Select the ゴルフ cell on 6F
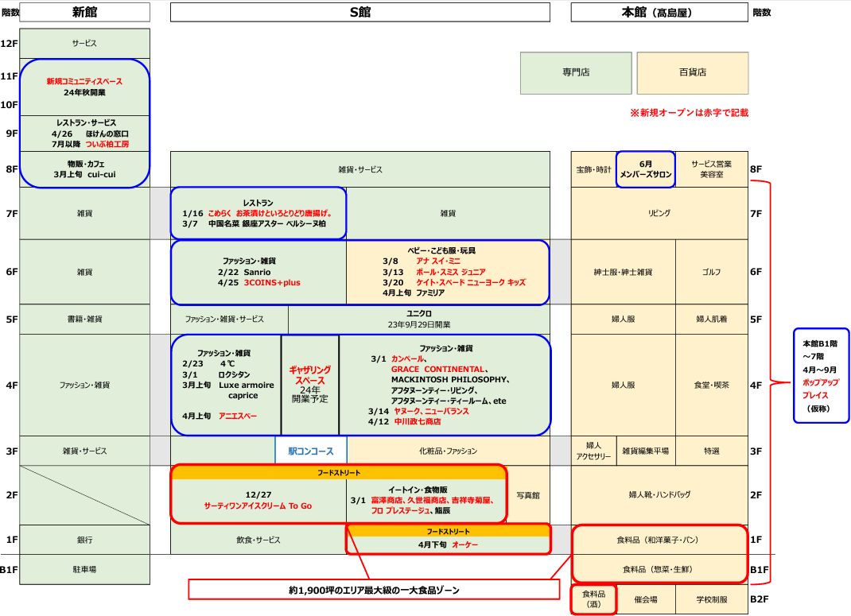This screenshot has width=851, height=616. (712, 272)
